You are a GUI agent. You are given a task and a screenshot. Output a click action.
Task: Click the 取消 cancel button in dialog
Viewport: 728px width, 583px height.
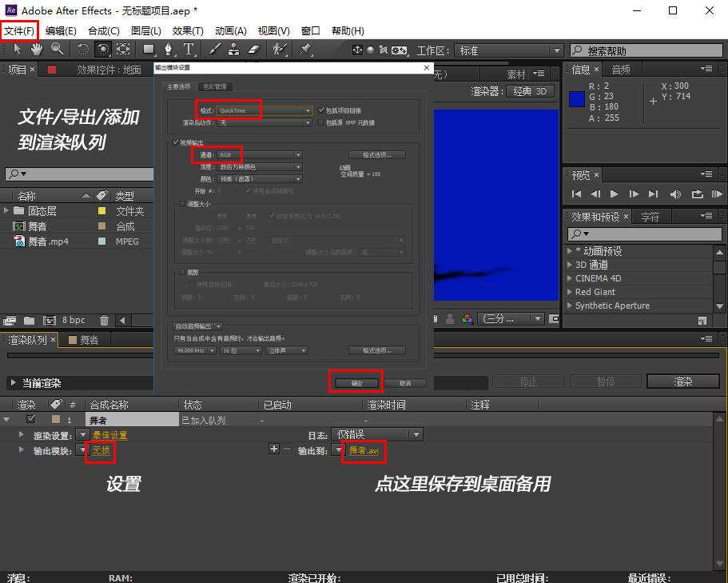pyautogui.click(x=405, y=383)
